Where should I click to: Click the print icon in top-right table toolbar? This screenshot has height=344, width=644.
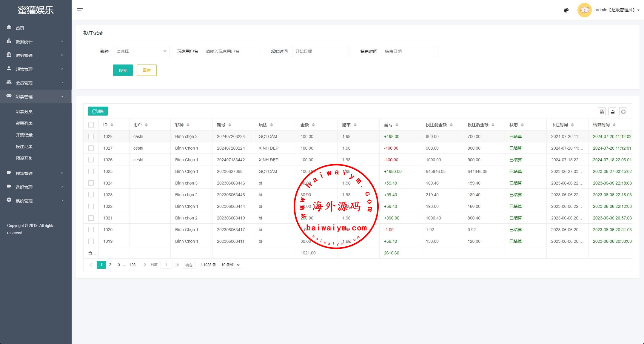pos(623,111)
